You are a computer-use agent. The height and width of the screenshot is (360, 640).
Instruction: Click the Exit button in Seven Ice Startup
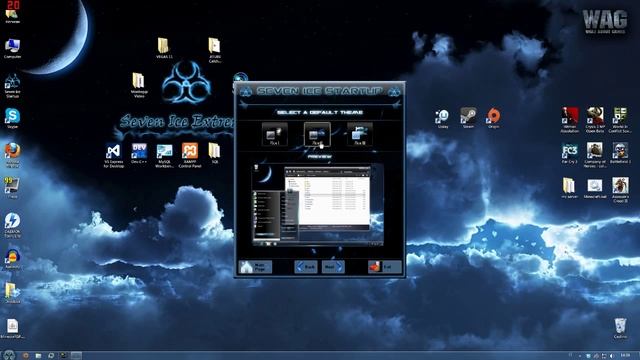[x=384, y=267]
